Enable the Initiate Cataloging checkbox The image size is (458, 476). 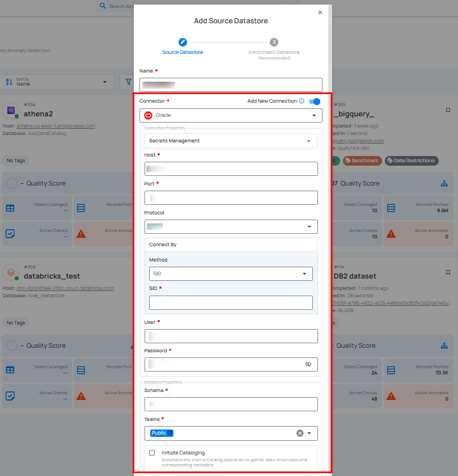click(x=152, y=452)
